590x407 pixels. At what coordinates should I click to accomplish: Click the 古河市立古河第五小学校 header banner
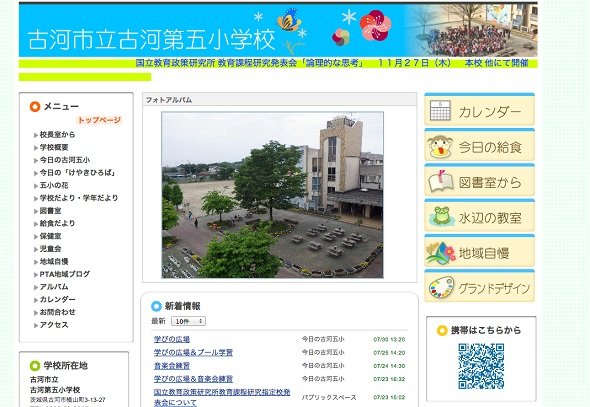click(x=278, y=30)
